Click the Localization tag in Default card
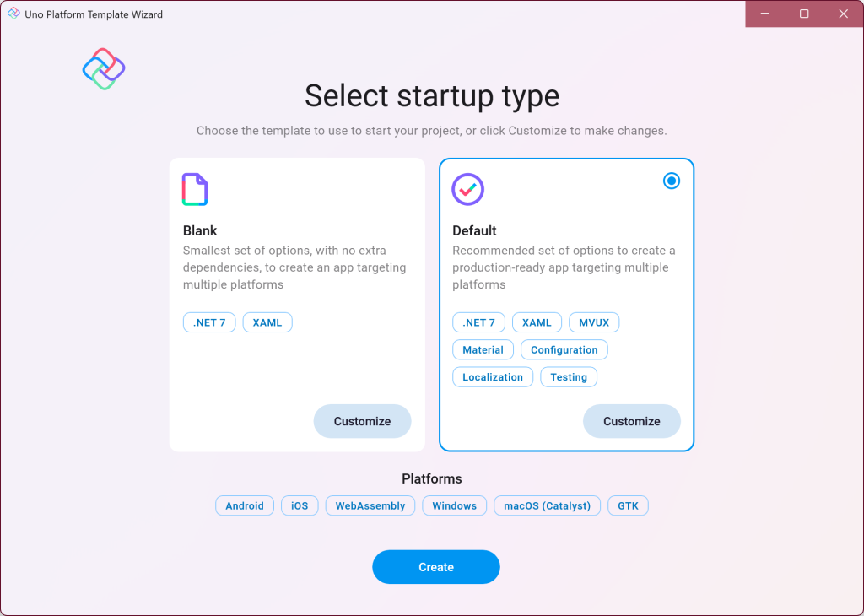The height and width of the screenshot is (616, 864). pyautogui.click(x=493, y=377)
